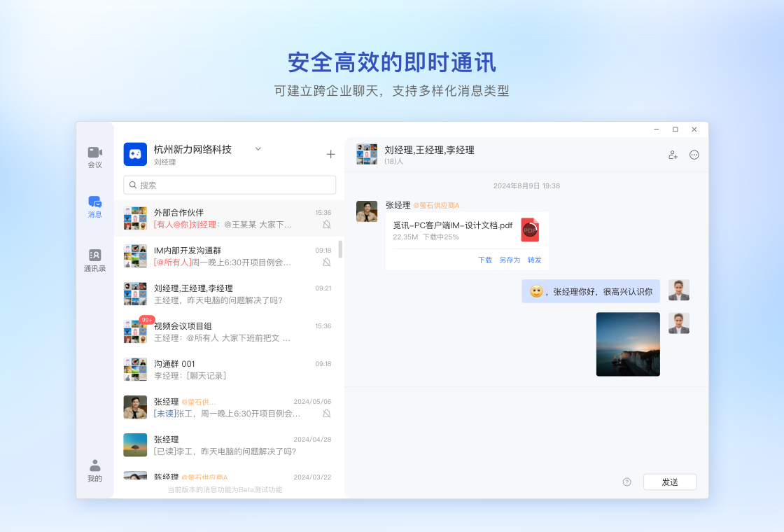This screenshot has width=784, height=532.
Task: Toggle mute bell on 张经理 2024/05/06 chat
Action: pyautogui.click(x=326, y=414)
